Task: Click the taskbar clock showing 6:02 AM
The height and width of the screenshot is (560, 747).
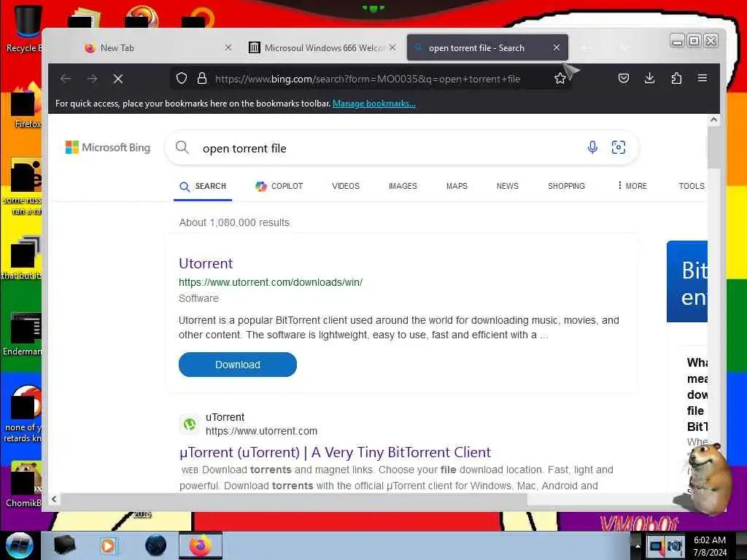Action: pos(710,545)
